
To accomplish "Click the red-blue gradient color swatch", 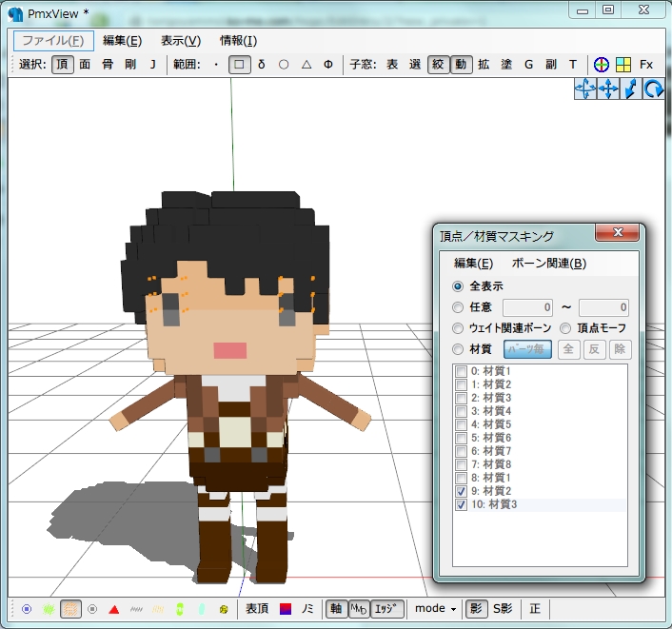I will click(x=286, y=609).
